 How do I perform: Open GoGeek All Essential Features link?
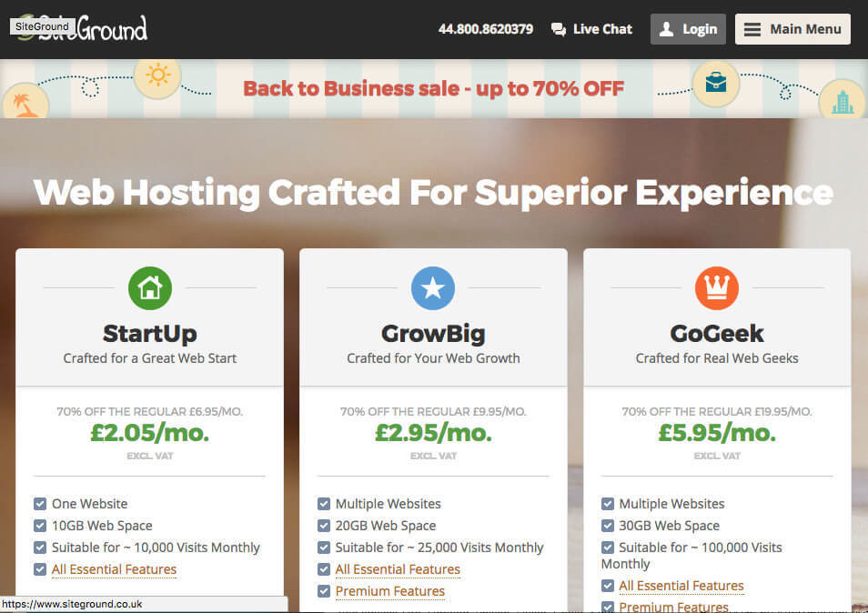[681, 586]
